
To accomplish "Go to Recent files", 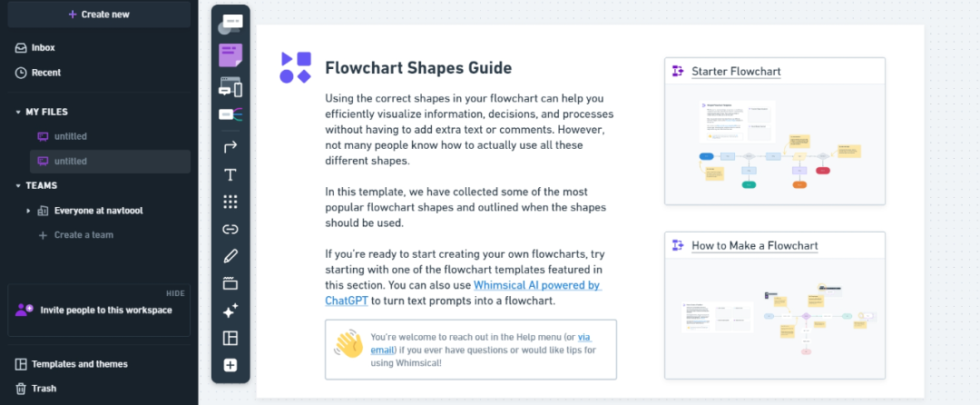I will tap(45, 73).
